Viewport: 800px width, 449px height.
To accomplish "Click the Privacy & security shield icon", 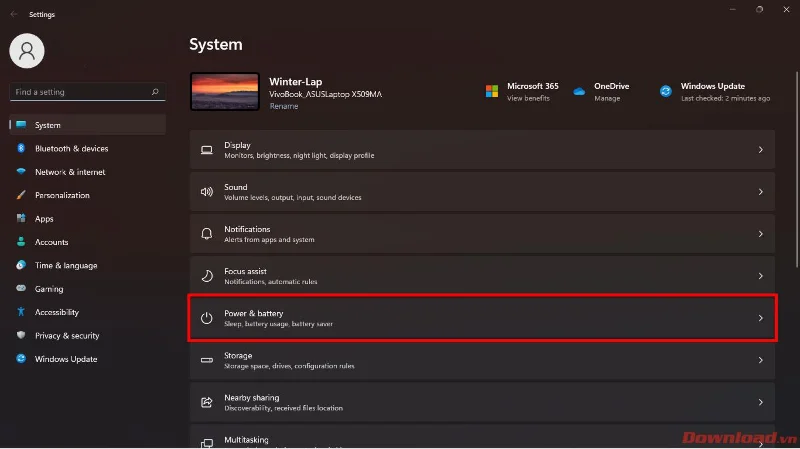I will (x=21, y=335).
